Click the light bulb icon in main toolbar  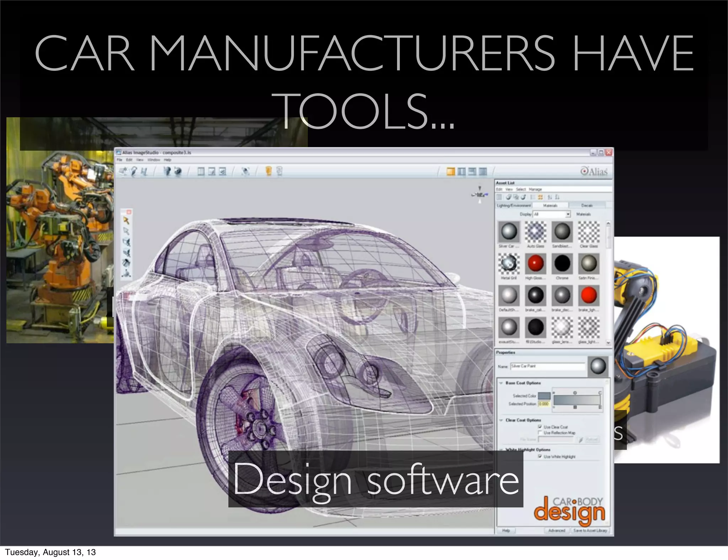[x=167, y=172]
